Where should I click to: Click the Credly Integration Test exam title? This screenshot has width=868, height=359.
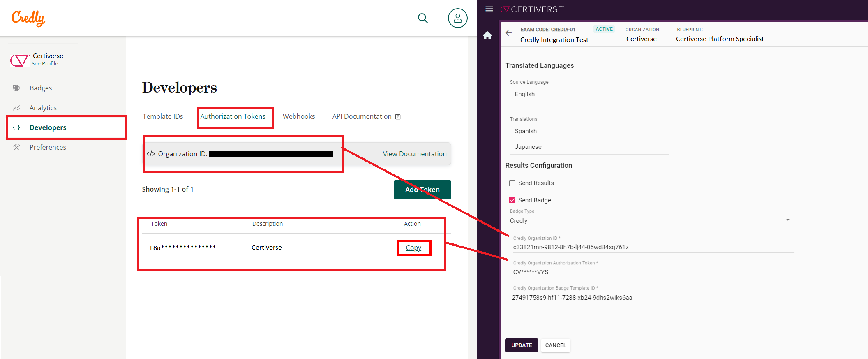[554, 40]
